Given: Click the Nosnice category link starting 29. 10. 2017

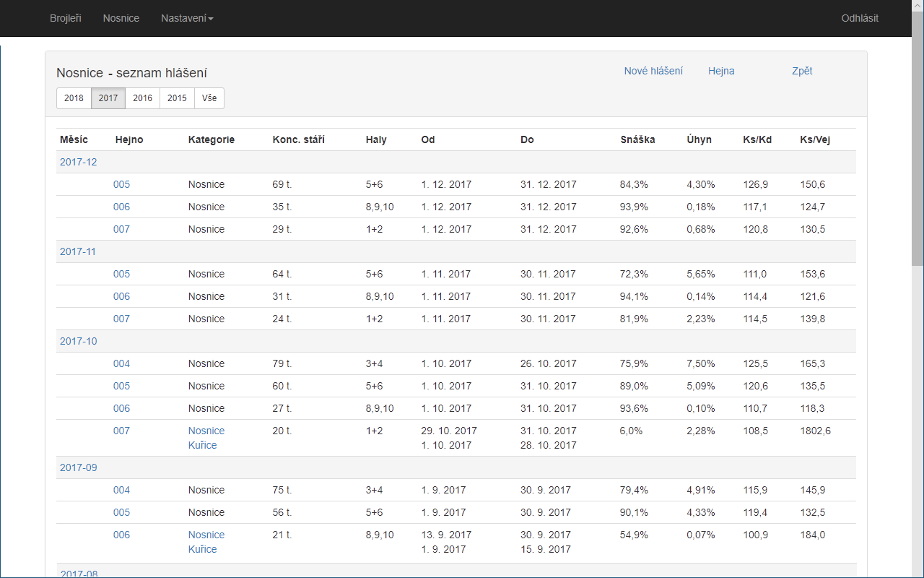Looking at the screenshot, I should coord(206,431).
